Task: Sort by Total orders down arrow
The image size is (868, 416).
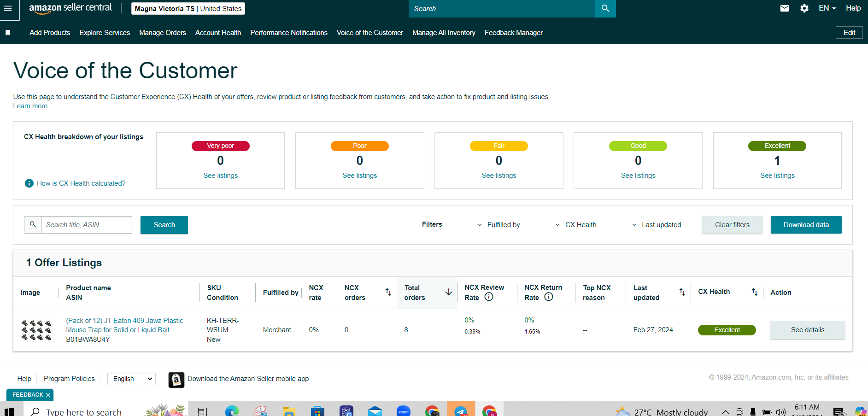Action: pos(448,292)
